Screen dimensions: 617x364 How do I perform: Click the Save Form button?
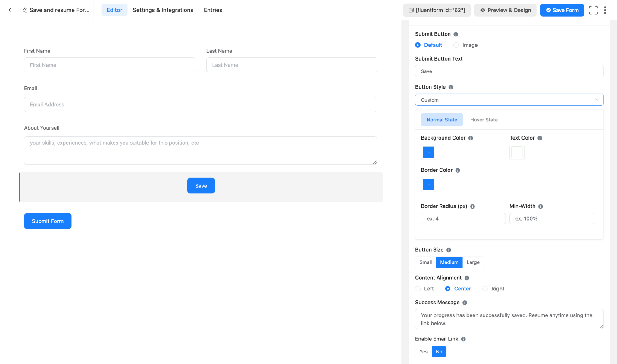pos(562,10)
